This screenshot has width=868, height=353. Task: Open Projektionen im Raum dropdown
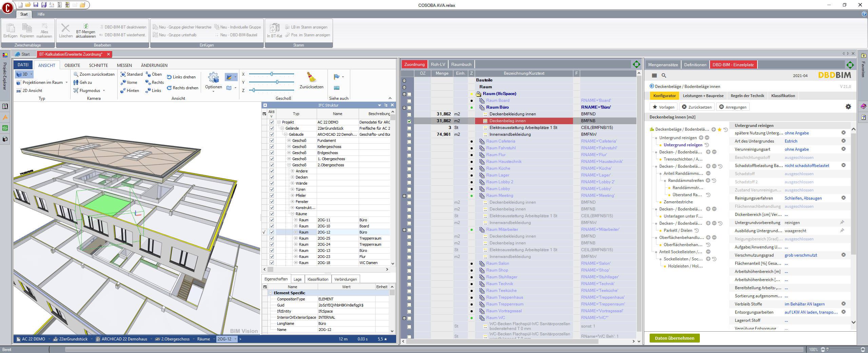(66, 82)
